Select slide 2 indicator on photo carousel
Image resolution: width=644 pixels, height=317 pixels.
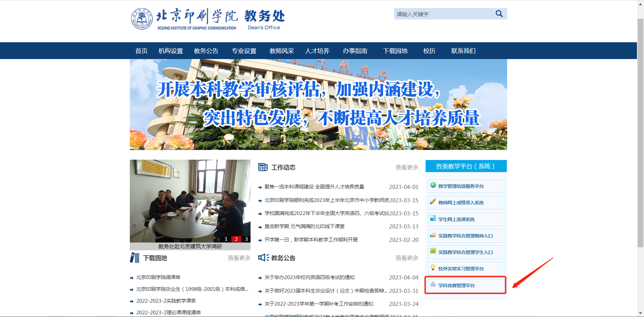point(236,239)
